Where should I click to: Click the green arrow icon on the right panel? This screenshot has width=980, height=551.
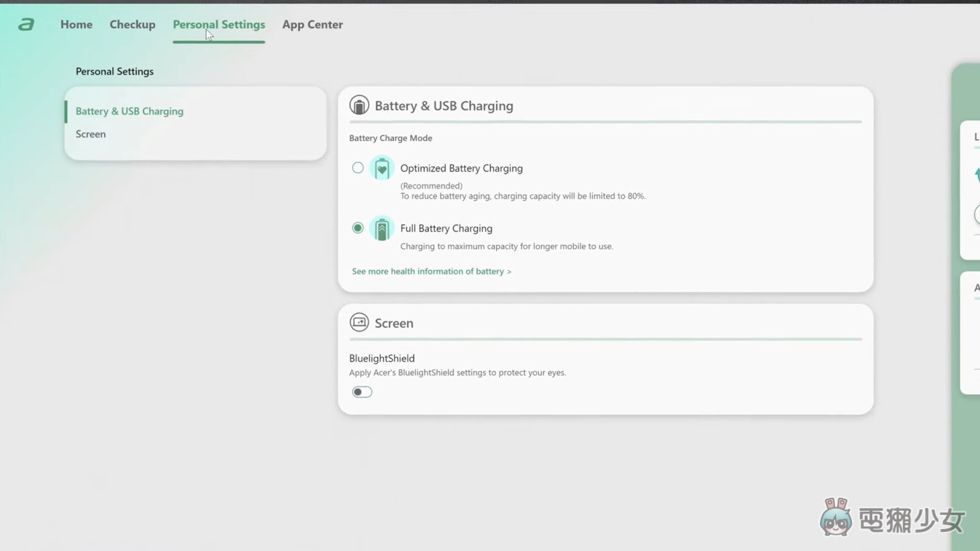coord(977,174)
